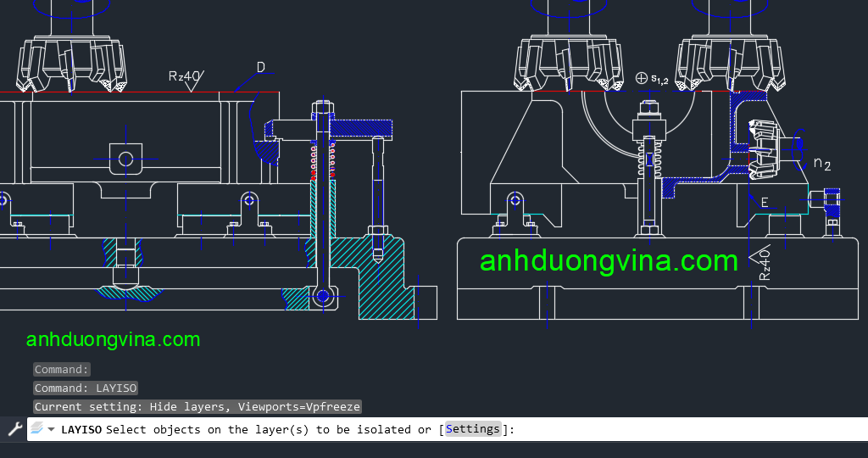Click the 'Command: LAYISO' history line
This screenshot has height=458, width=868.
[86, 388]
